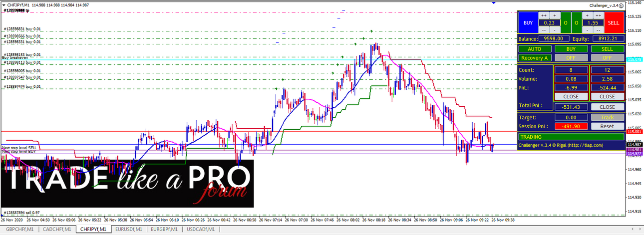Click the Session PnL value -491.90

[571, 126]
